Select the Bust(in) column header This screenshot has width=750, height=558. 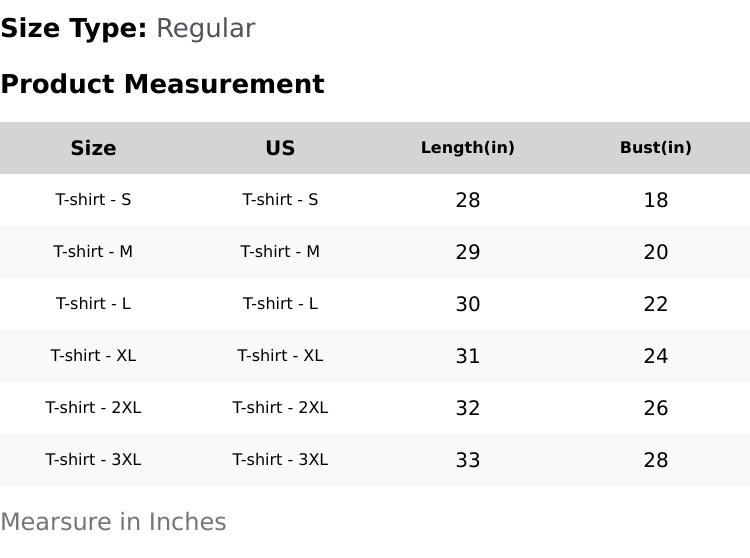pyautogui.click(x=655, y=148)
